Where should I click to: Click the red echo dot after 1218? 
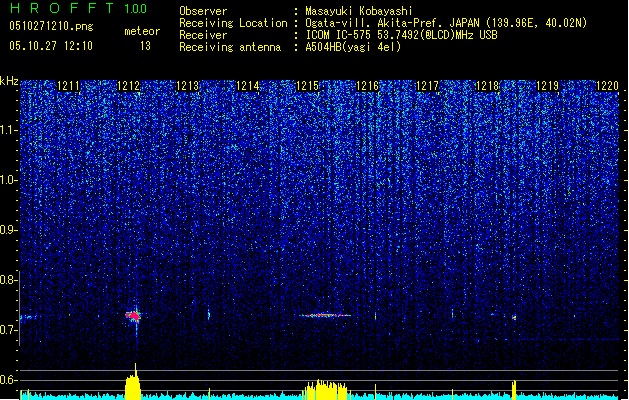point(514,317)
